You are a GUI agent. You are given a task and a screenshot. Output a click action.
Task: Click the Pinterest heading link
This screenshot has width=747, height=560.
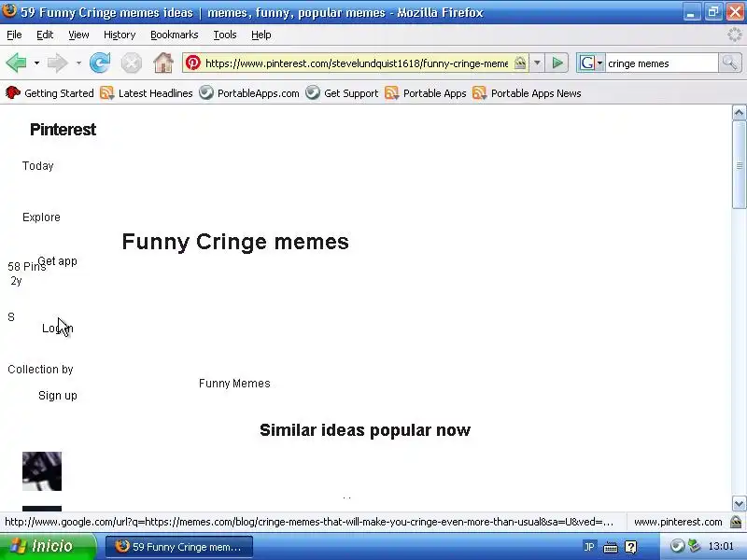pos(63,130)
